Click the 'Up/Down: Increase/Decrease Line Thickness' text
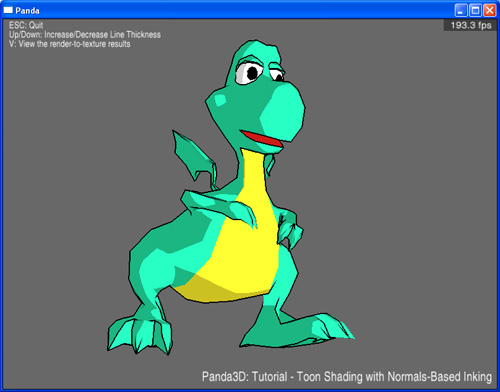 (x=85, y=35)
